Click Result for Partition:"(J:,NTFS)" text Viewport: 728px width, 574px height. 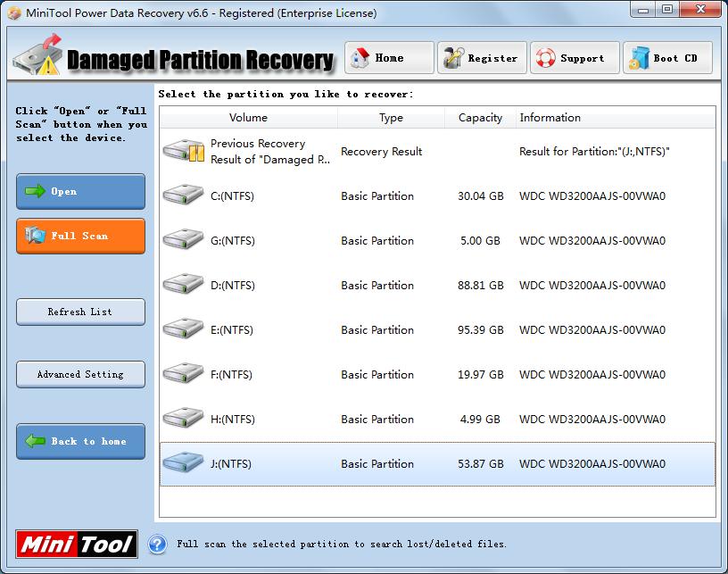(594, 152)
